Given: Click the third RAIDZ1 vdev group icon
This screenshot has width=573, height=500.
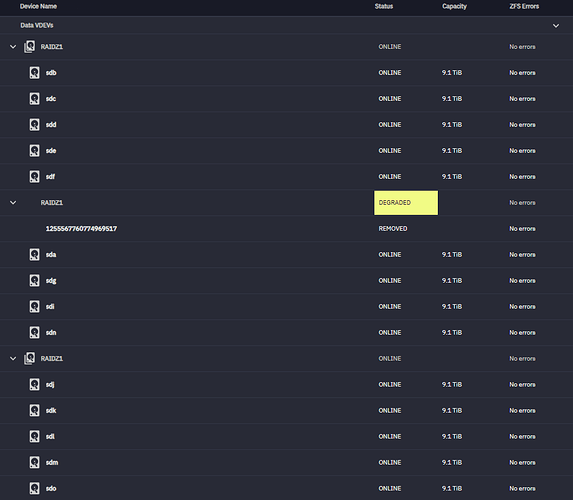Looking at the screenshot, I should tap(30, 359).
